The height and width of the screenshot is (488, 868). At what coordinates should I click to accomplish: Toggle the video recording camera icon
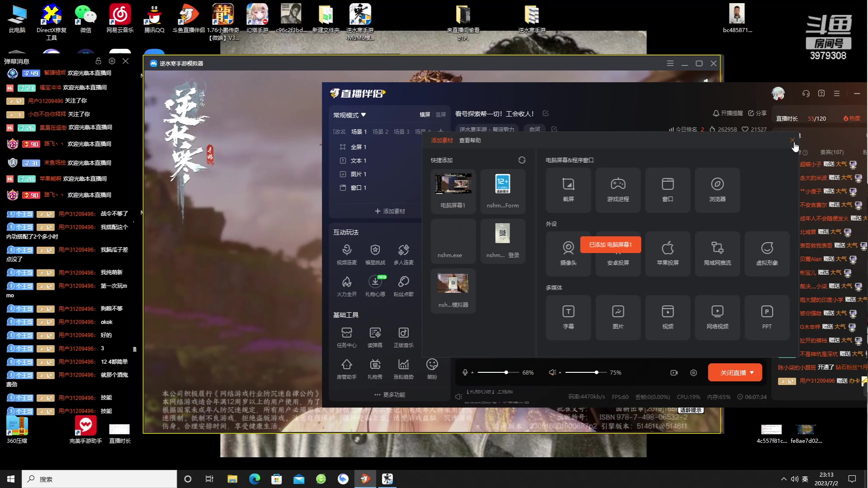coord(674,373)
